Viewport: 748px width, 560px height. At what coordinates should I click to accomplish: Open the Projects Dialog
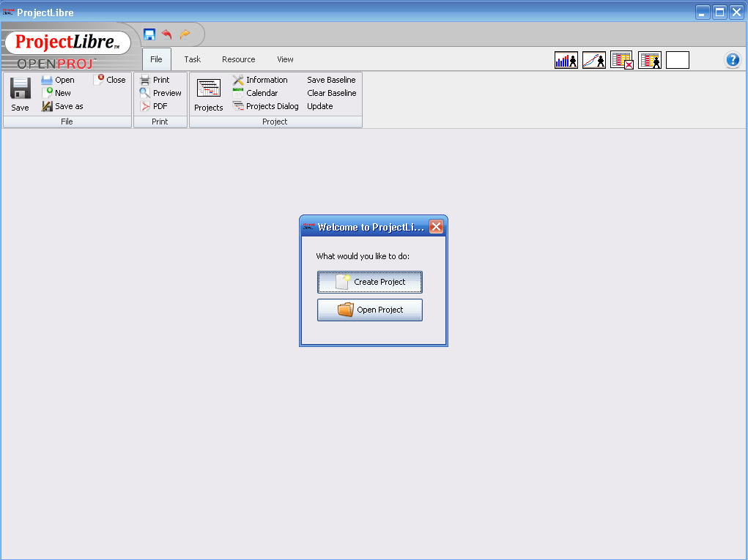(x=266, y=106)
